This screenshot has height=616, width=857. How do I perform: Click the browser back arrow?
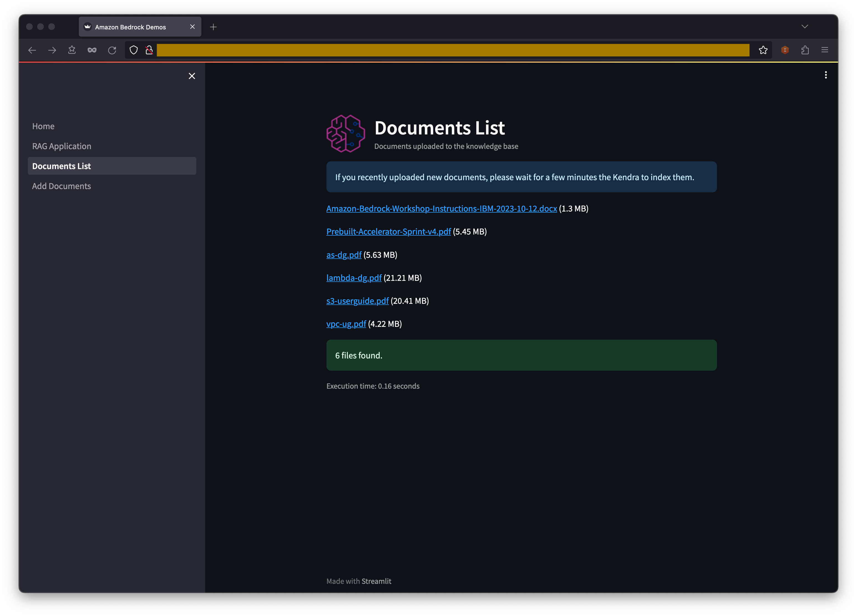(x=32, y=50)
